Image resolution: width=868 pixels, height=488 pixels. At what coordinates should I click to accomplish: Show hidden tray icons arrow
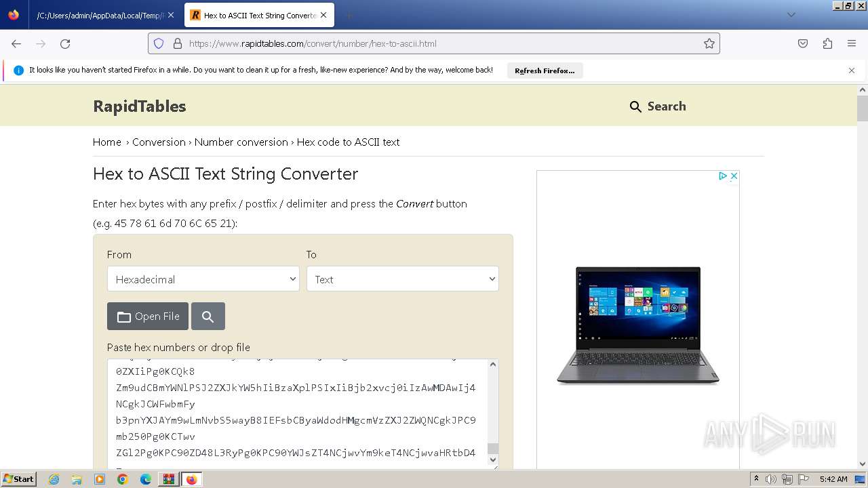point(756,479)
